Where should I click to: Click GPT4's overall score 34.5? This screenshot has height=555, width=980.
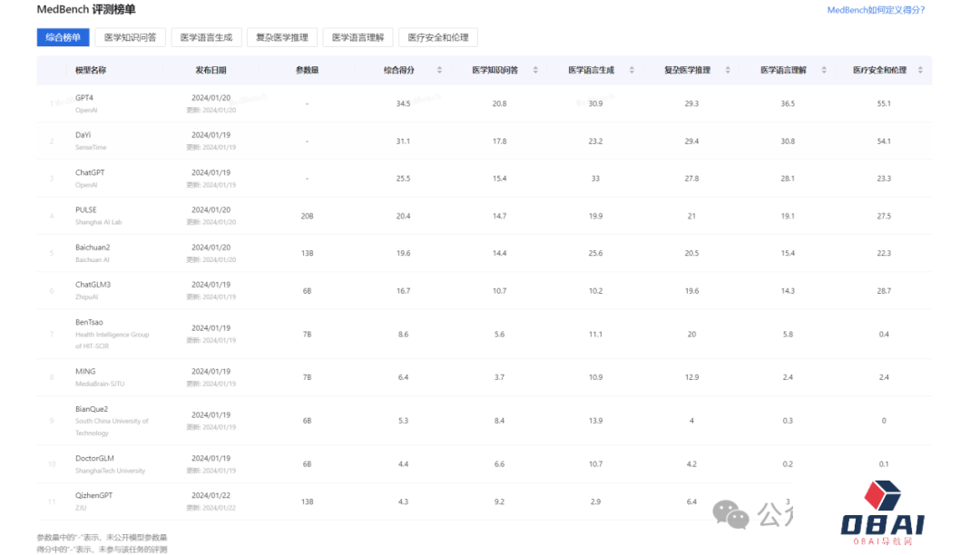[403, 103]
